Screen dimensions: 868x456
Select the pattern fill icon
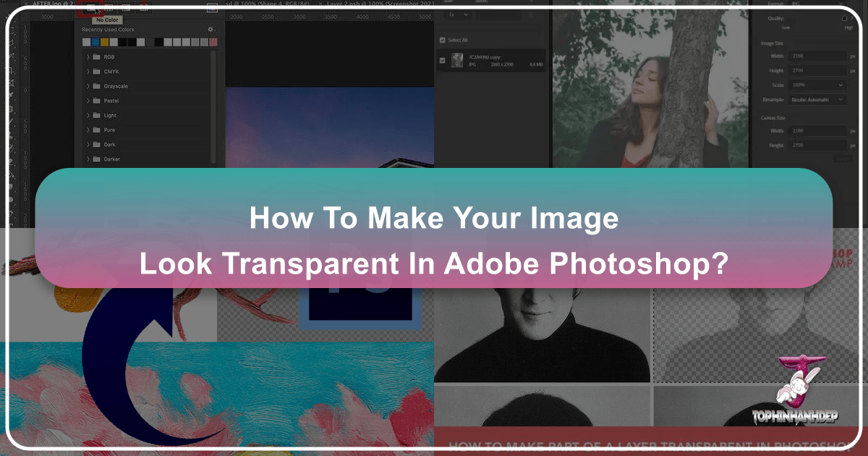pyautogui.click(x=144, y=9)
